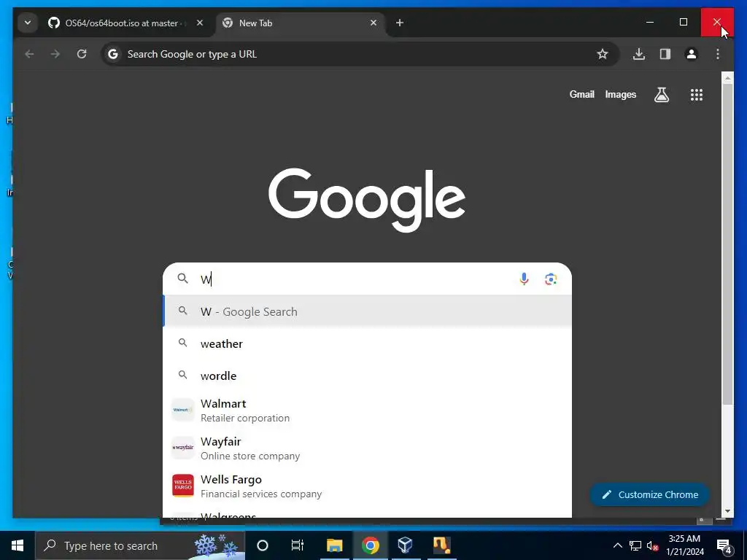Open the taskbar clock and date
This screenshot has height=560, width=747.
pos(684,545)
